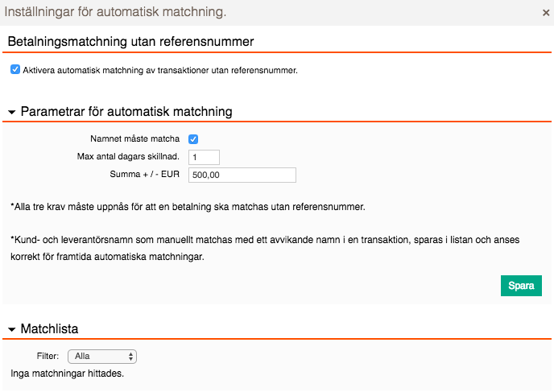Click the Max antal dagars skillnad label

(x=128, y=156)
